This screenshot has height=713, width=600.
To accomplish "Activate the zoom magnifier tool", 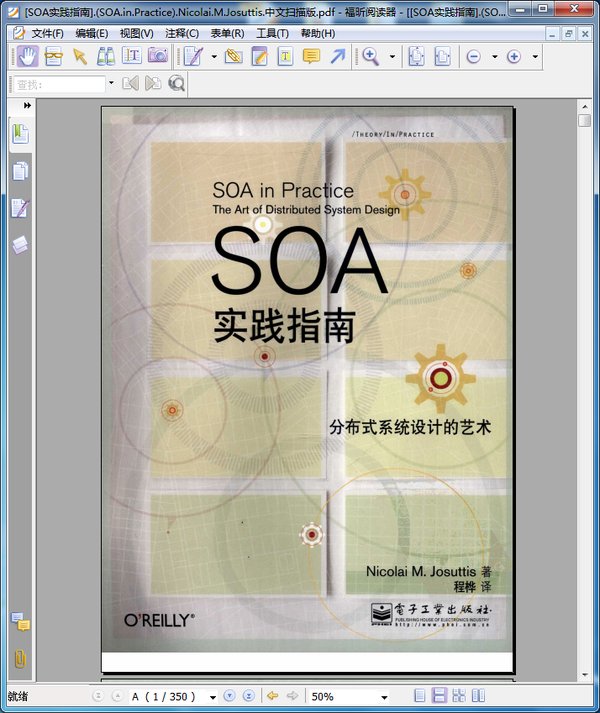I will [371, 57].
